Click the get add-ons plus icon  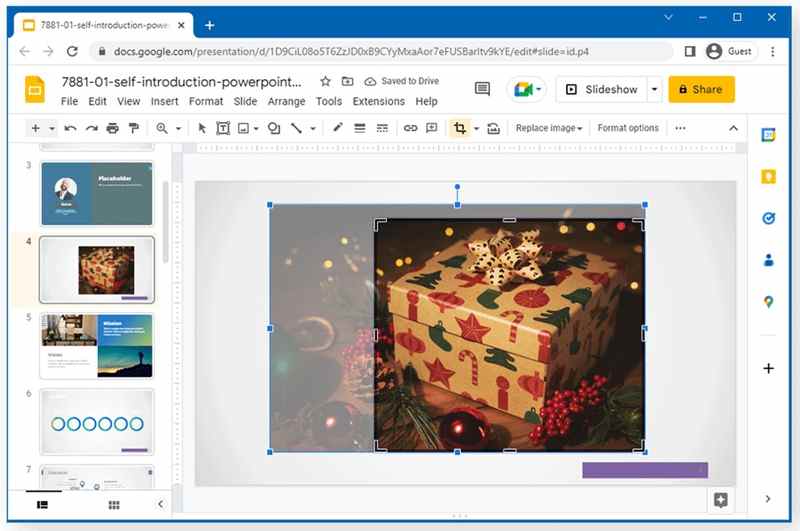point(768,368)
